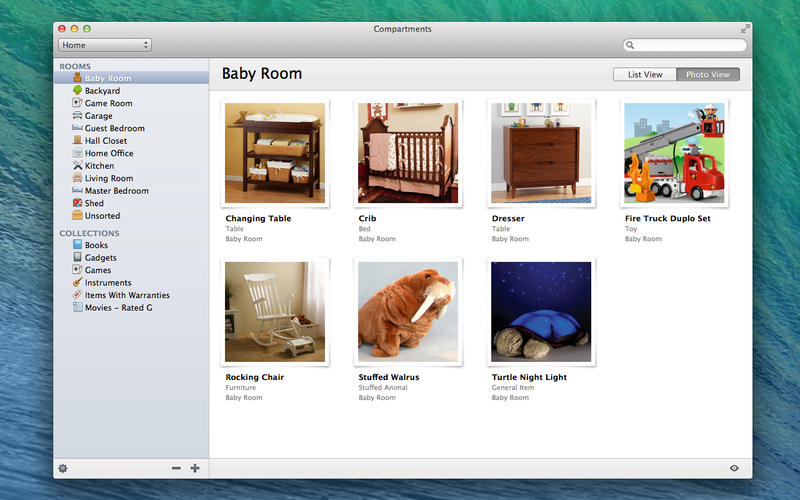Click the COLLECTIONS section header
The width and height of the screenshot is (800, 500).
click(x=89, y=233)
